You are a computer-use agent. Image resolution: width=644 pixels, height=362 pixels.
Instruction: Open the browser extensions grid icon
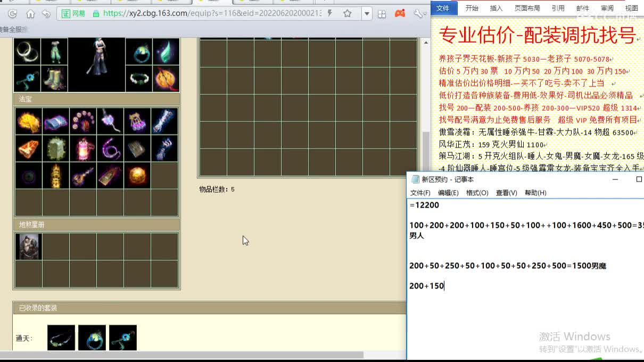(x=382, y=14)
